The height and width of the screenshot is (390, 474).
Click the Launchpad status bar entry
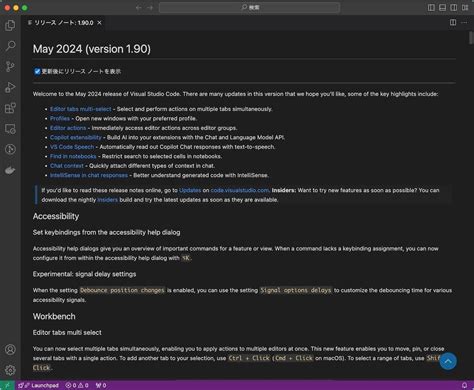(x=39, y=385)
